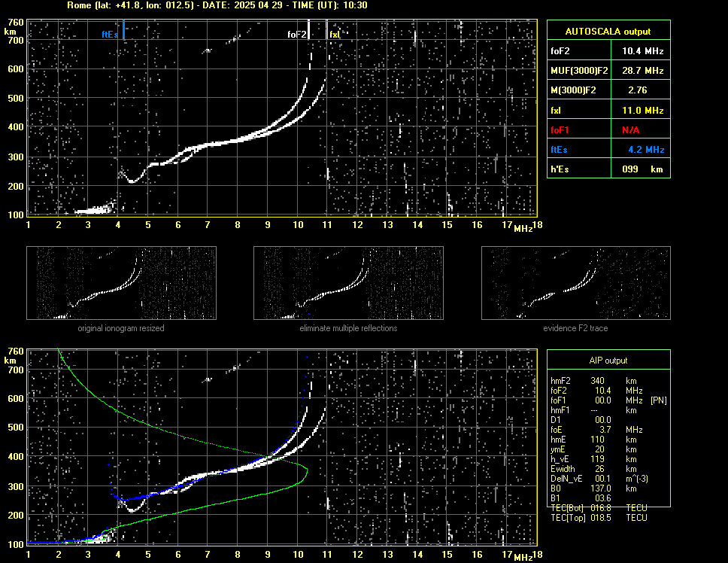Click the red foF1 N/A value

[x=630, y=130]
